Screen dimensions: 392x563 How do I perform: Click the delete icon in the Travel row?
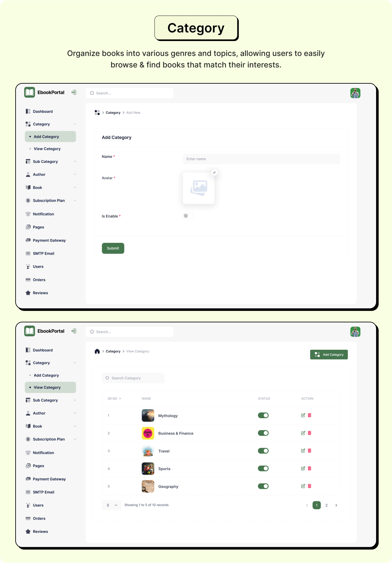coord(310,451)
